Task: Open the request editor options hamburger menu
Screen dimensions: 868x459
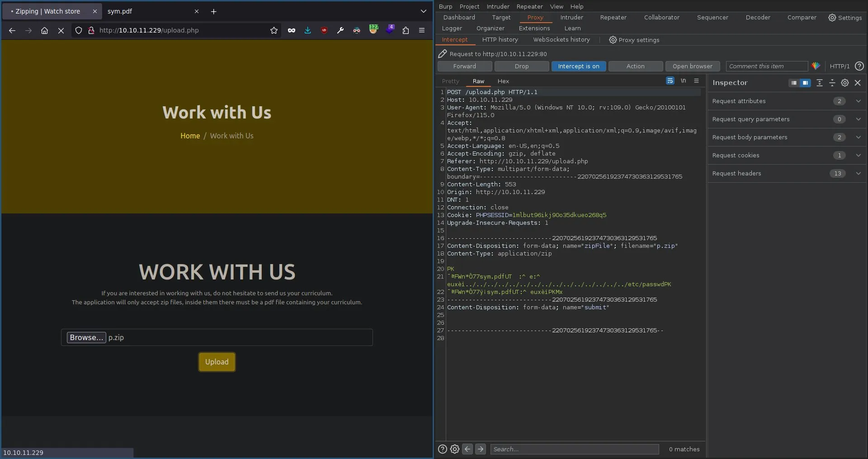Action: (697, 80)
